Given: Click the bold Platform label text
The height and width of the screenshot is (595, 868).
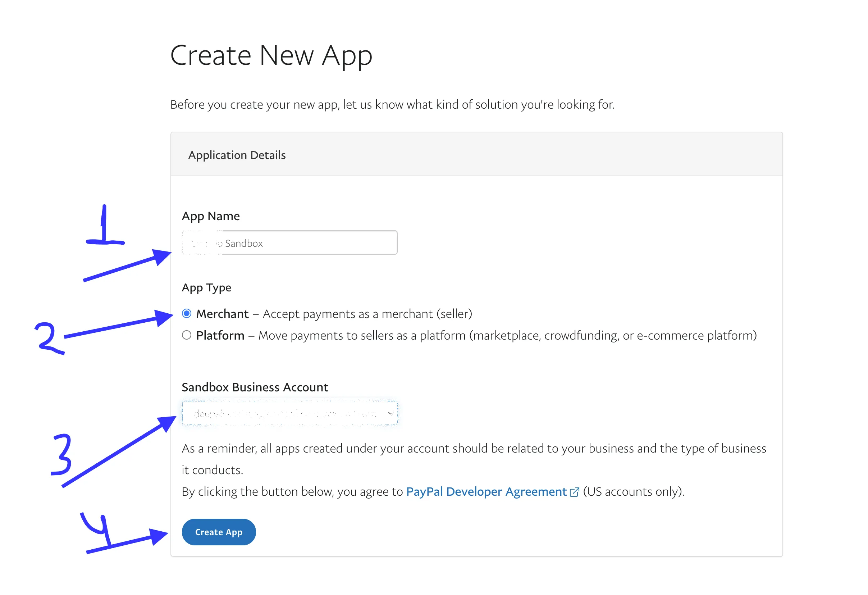Looking at the screenshot, I should (220, 336).
